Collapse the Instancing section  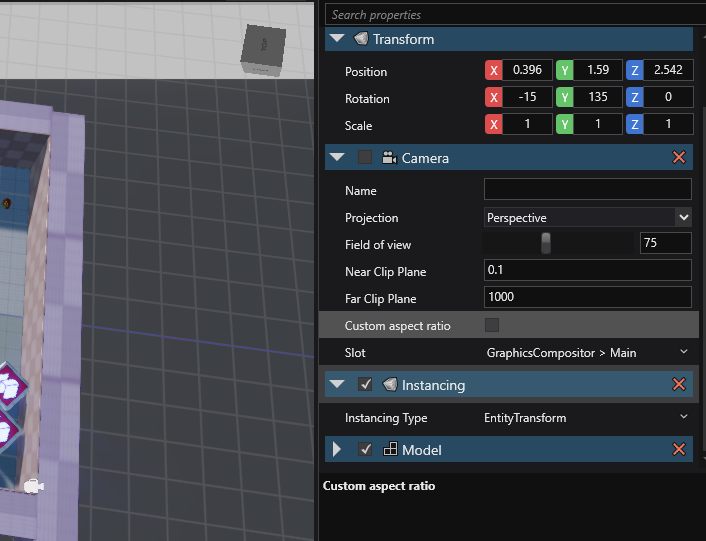click(337, 384)
